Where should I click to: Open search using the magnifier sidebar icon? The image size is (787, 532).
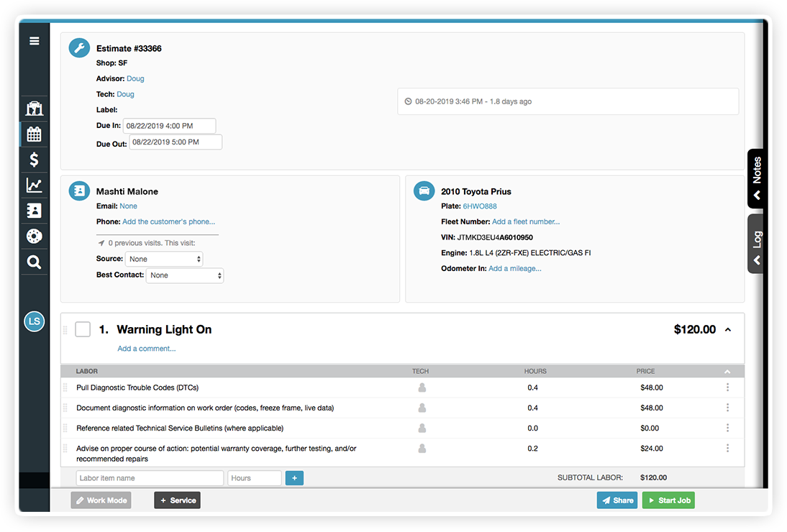(x=34, y=262)
